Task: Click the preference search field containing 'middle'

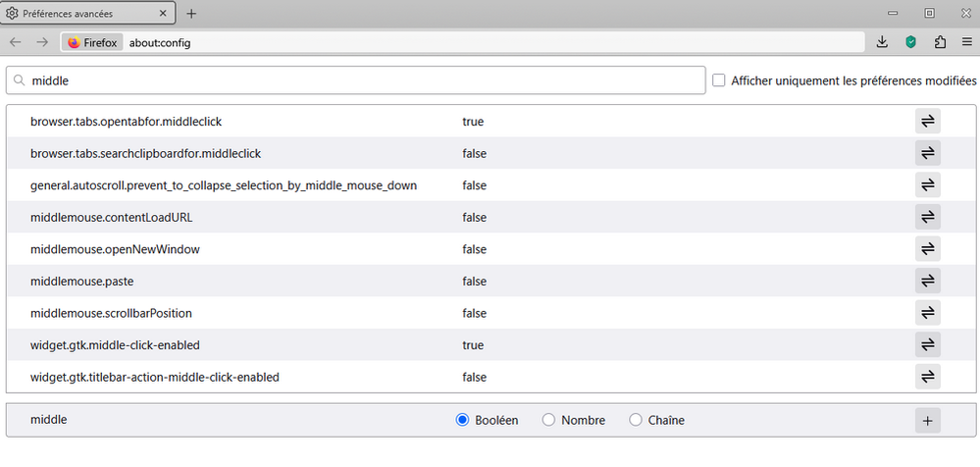Action: pos(363,80)
